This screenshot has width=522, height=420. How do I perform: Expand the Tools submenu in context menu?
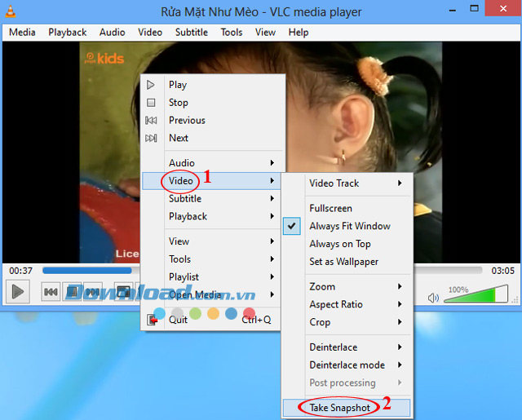click(x=211, y=259)
